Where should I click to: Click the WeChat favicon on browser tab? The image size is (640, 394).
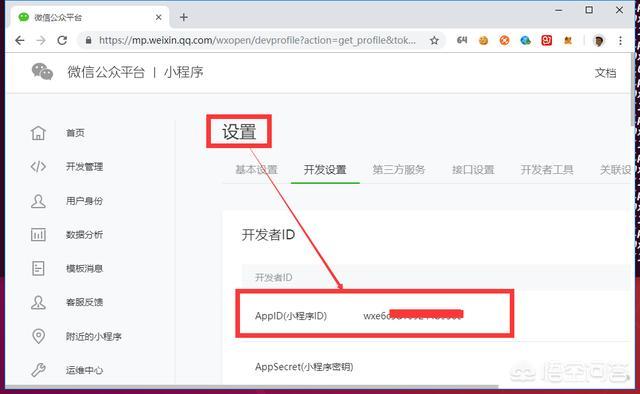24,17
